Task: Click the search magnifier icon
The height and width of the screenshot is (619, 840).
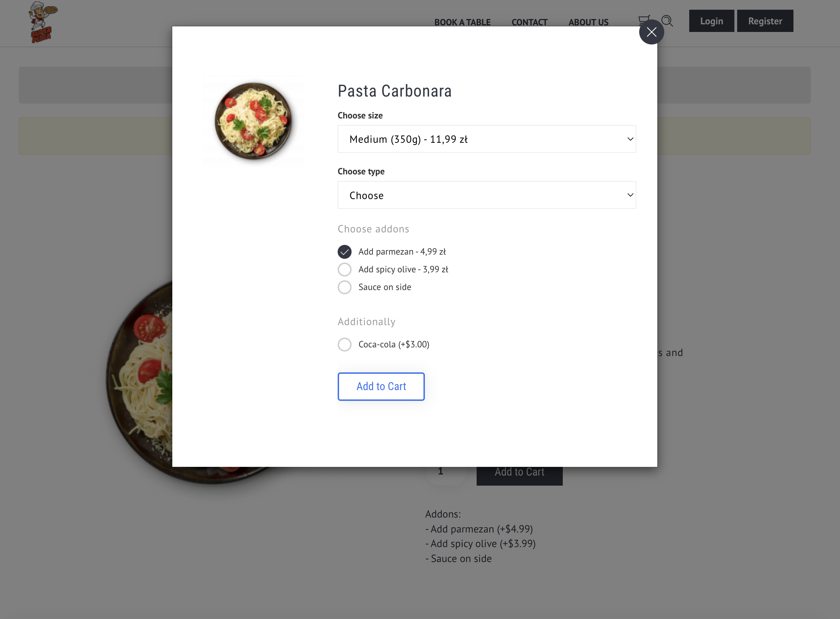Action: 667,21
